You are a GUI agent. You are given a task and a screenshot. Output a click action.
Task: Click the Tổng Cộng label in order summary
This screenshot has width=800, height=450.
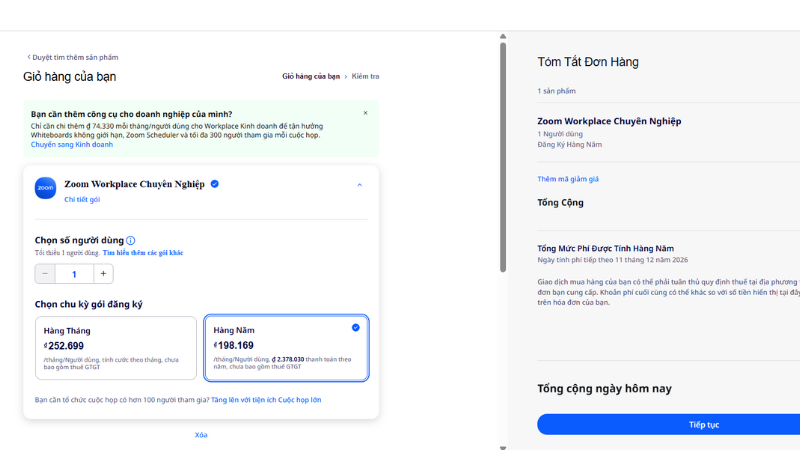(x=560, y=203)
